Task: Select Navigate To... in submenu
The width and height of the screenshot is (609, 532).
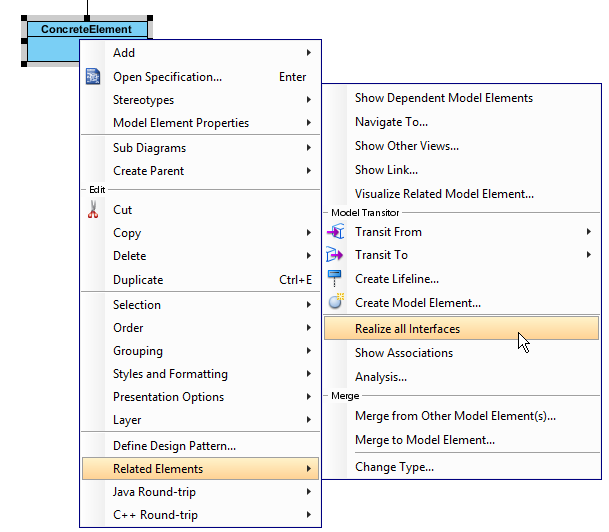Action: tap(461, 122)
